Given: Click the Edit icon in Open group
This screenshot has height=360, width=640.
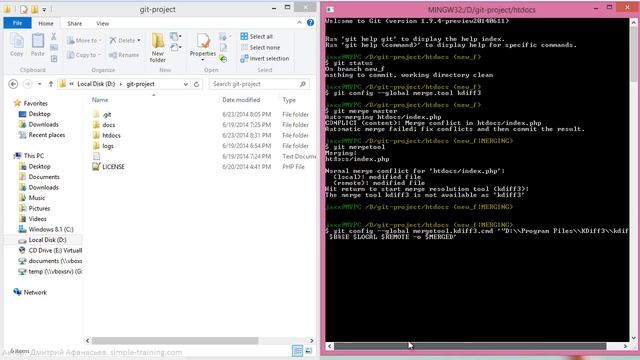Looking at the screenshot, I should coord(223,48).
